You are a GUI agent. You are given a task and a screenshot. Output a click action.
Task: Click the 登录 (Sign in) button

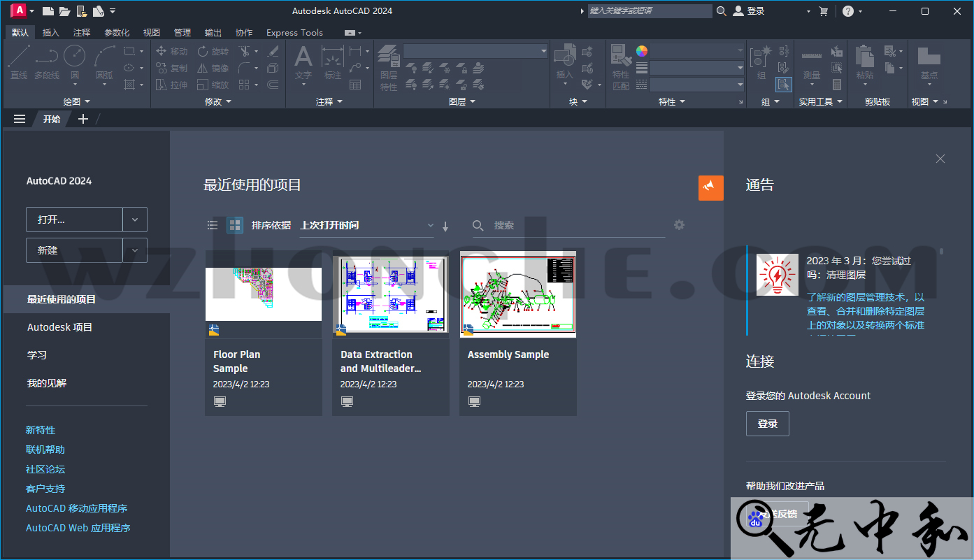767,423
